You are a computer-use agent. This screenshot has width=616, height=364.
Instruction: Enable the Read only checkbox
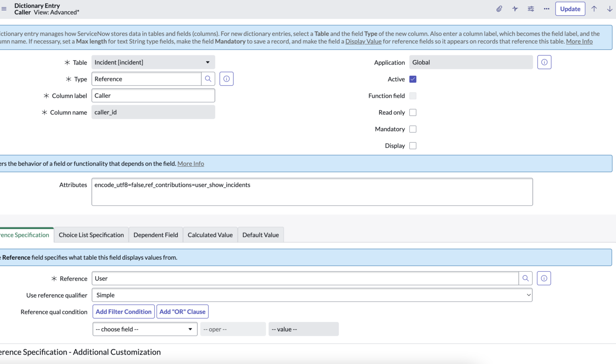tap(413, 112)
